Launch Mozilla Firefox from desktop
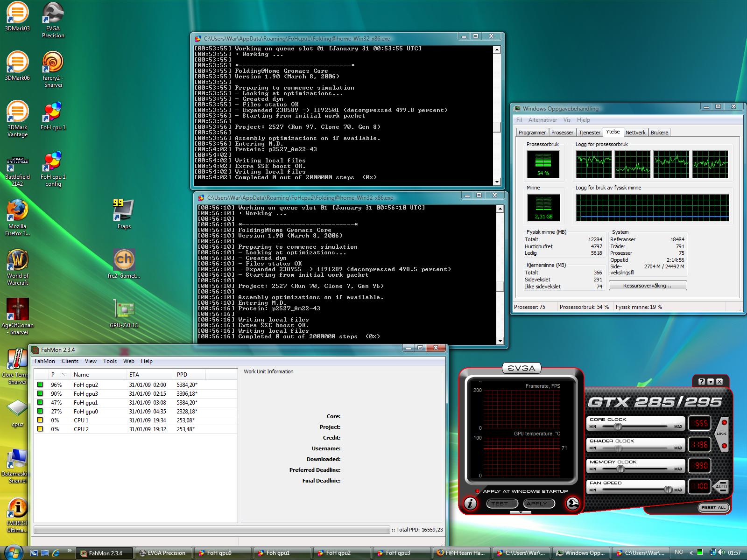 (x=17, y=218)
